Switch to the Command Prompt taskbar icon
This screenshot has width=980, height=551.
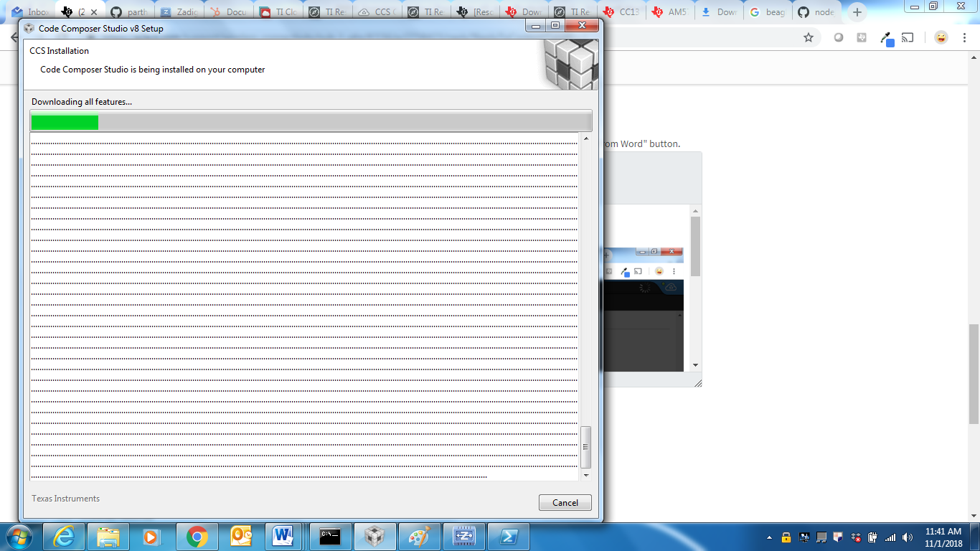(330, 537)
